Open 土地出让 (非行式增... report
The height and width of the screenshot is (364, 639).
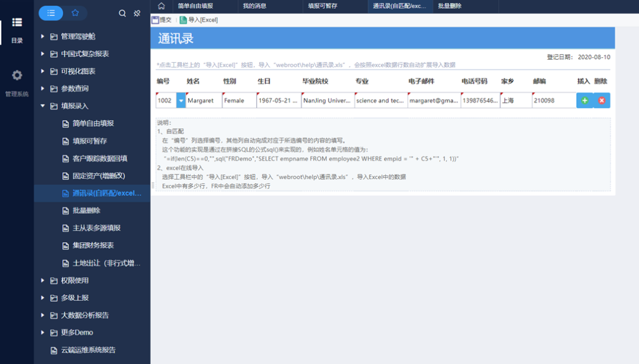(106, 263)
